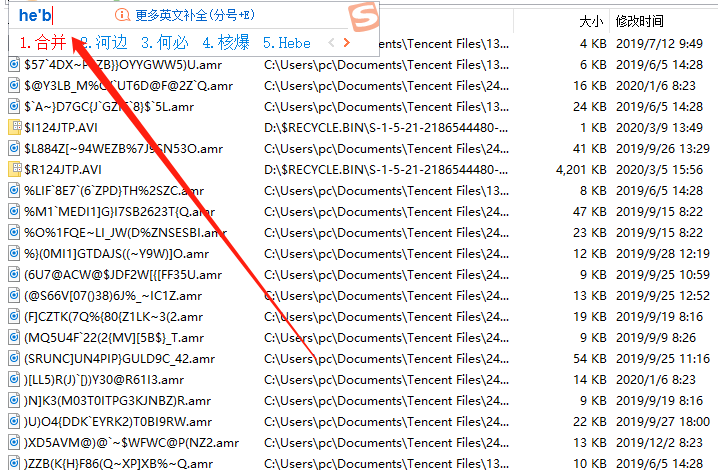The width and height of the screenshot is (726, 470).
Task: Choose candidate 3 何必
Action: pos(165,43)
